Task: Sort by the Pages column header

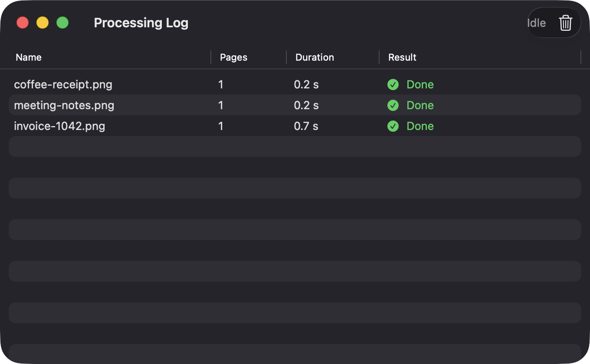Action: pos(234,57)
